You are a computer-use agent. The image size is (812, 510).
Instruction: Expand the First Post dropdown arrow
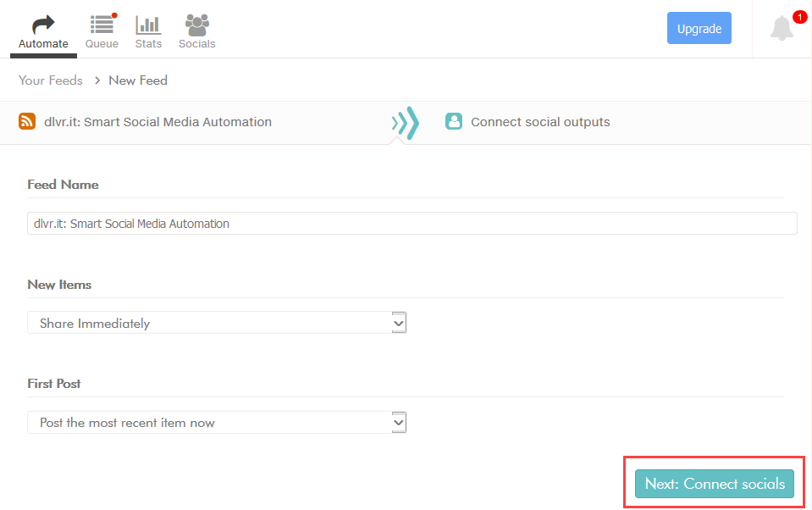399,422
